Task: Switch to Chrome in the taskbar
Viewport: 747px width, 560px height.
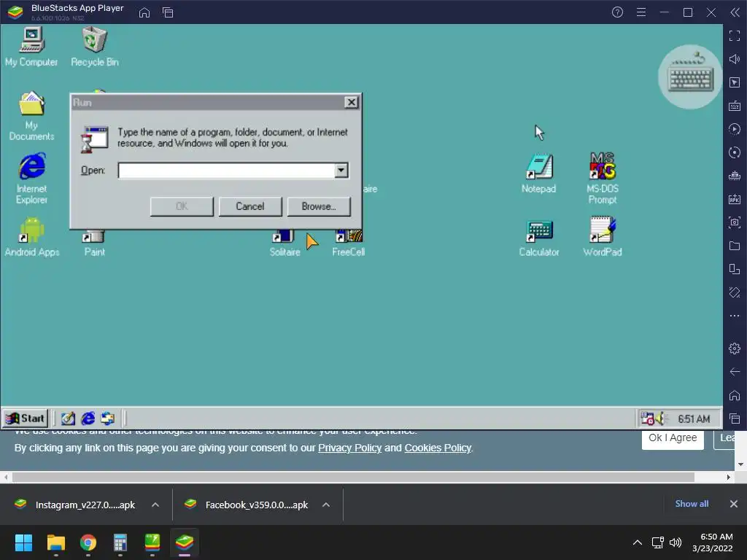Action: [x=88, y=542]
